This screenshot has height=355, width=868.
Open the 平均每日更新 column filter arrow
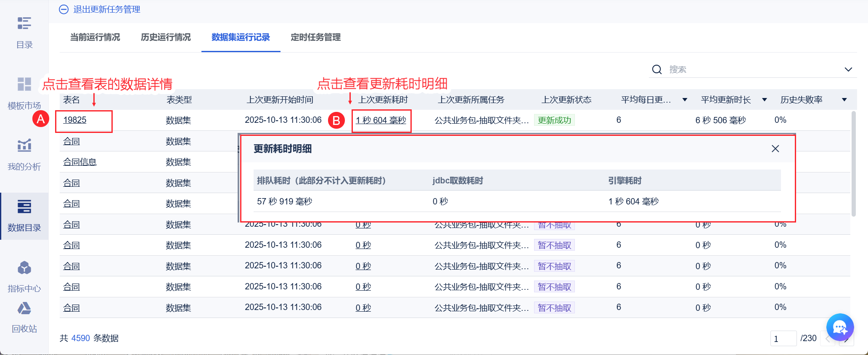click(685, 100)
